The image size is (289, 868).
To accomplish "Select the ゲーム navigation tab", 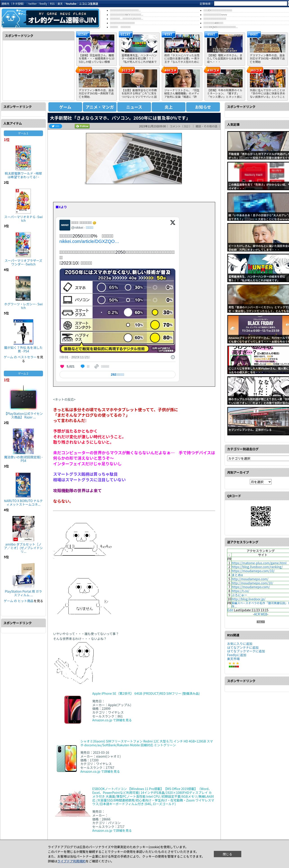I will 65,107.
